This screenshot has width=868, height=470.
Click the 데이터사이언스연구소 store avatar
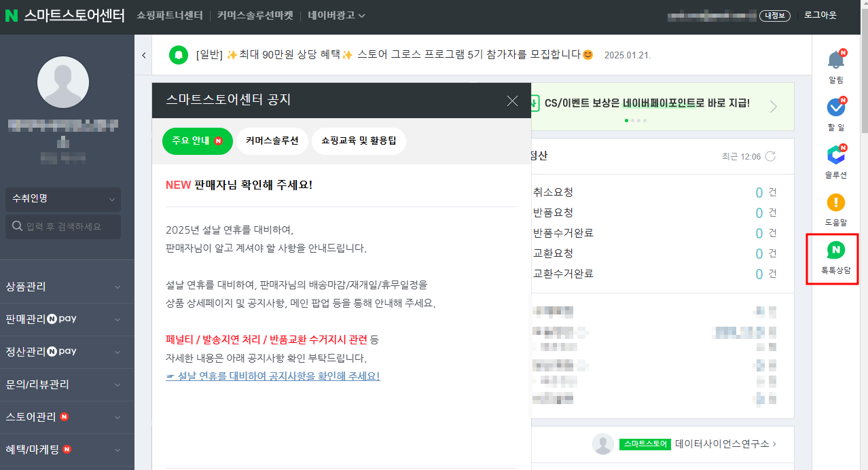point(603,444)
